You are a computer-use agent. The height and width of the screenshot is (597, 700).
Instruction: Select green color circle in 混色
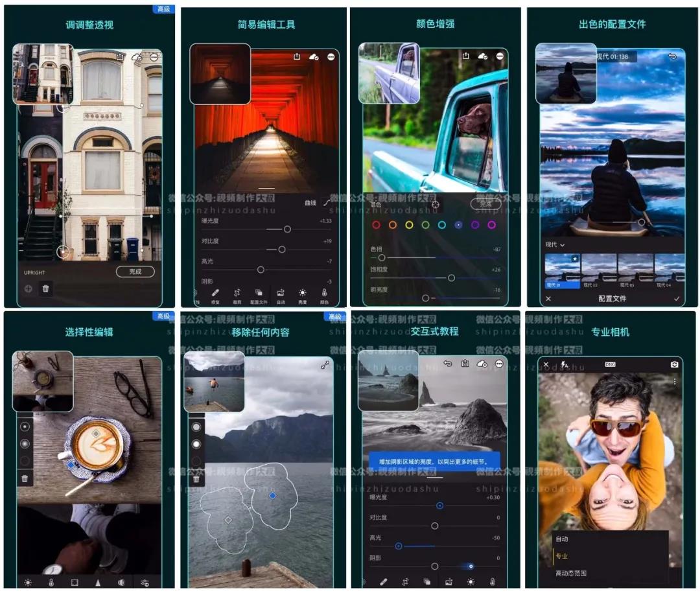coord(425,225)
